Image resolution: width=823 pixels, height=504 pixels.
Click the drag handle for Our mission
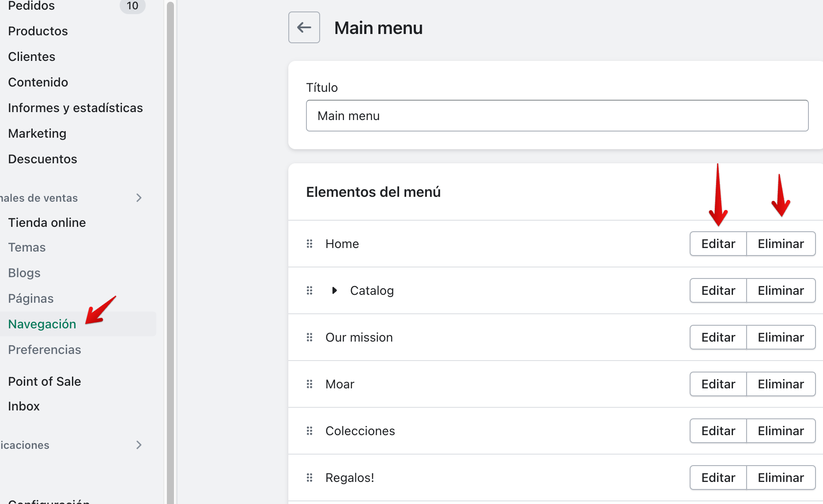[310, 337]
